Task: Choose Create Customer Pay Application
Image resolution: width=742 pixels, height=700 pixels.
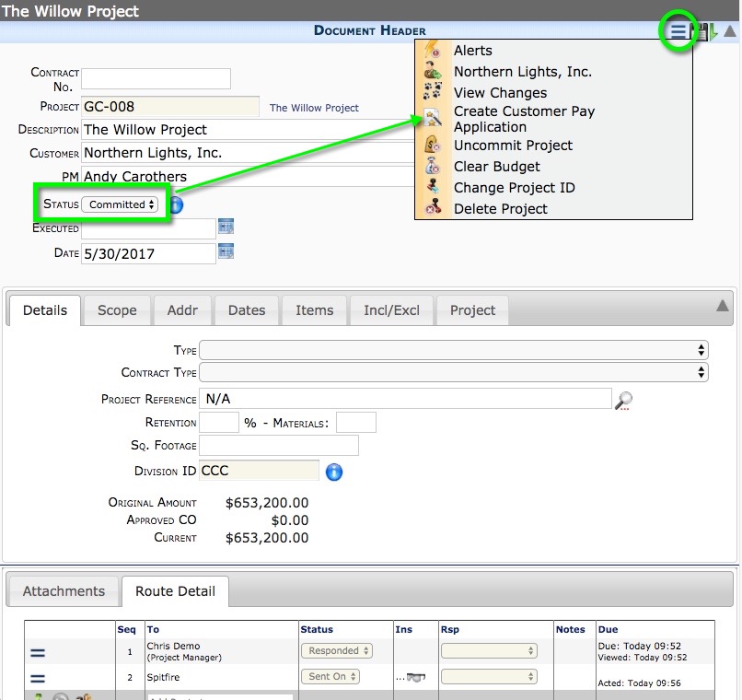Action: click(524, 119)
